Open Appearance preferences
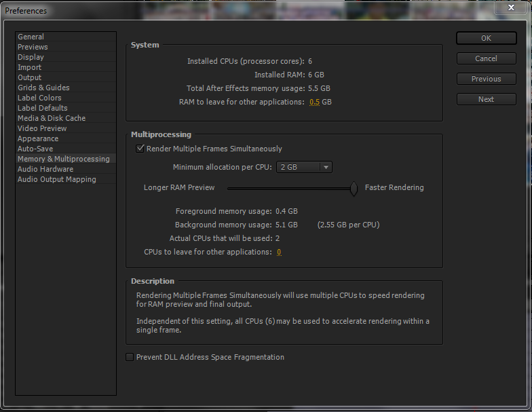Image resolution: width=532 pixels, height=412 pixels. 66,138
